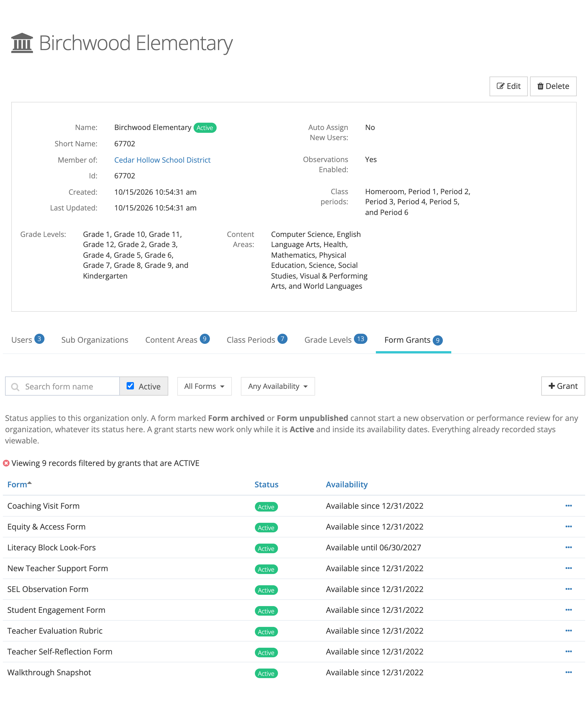Select the Coaching Visit Form row text
Viewport: 588px width, 722px height.
click(x=43, y=506)
